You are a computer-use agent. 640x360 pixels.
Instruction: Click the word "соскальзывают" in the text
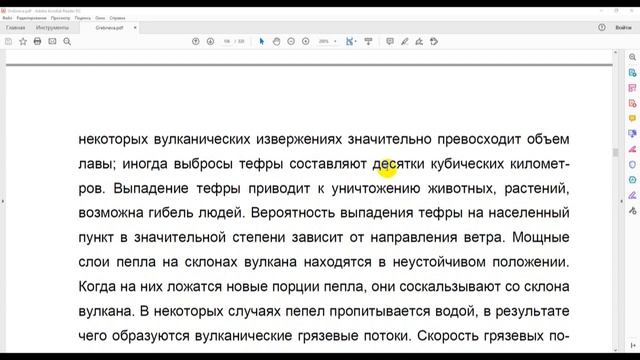click(449, 287)
